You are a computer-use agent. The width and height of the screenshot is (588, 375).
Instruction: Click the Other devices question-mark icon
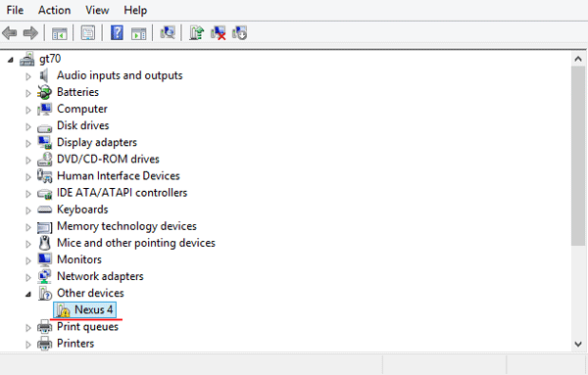[x=45, y=294]
